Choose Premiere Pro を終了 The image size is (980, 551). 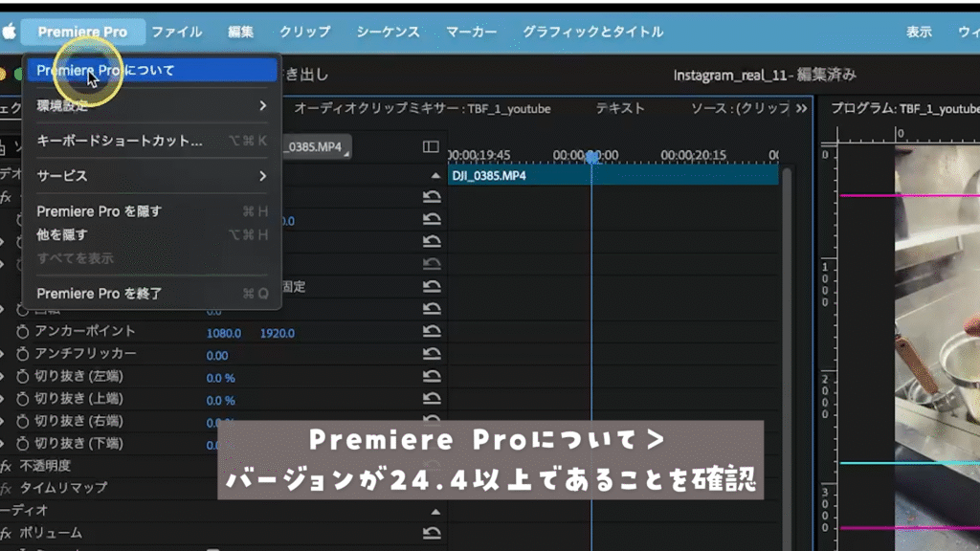click(x=152, y=293)
